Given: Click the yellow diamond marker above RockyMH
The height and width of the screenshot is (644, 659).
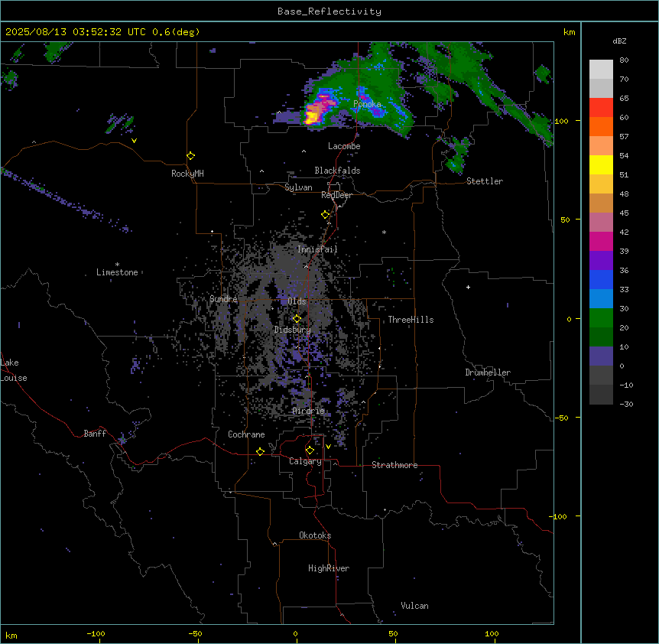Looking at the screenshot, I should click(191, 156).
